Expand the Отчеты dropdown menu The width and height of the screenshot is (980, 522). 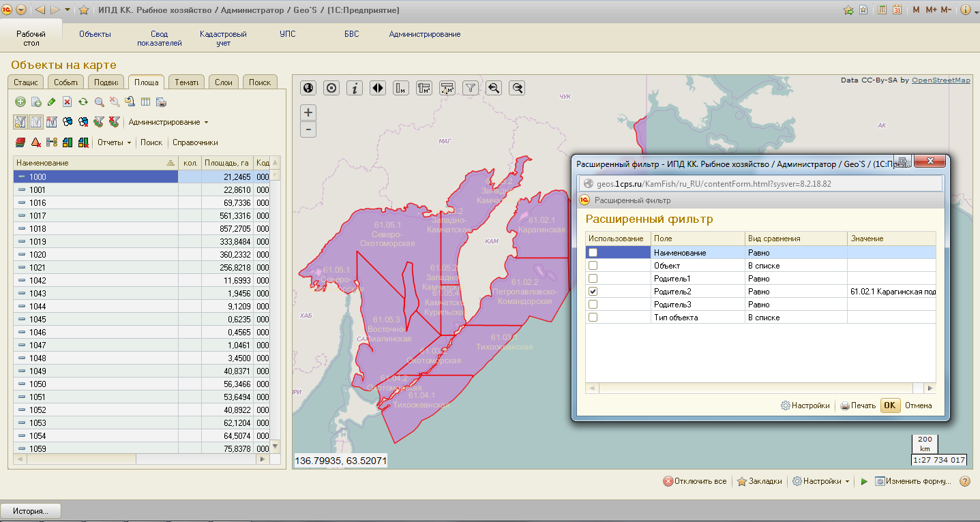(114, 142)
